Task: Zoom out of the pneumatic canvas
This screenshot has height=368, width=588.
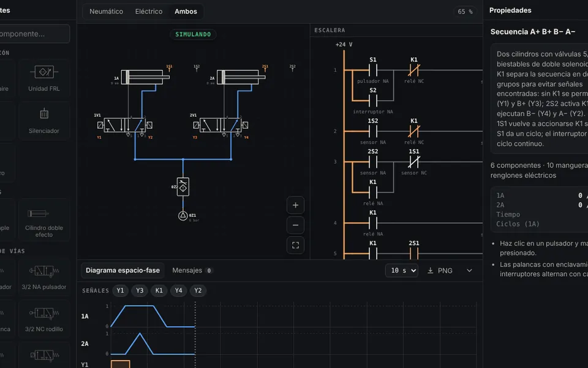Action: 295,225
